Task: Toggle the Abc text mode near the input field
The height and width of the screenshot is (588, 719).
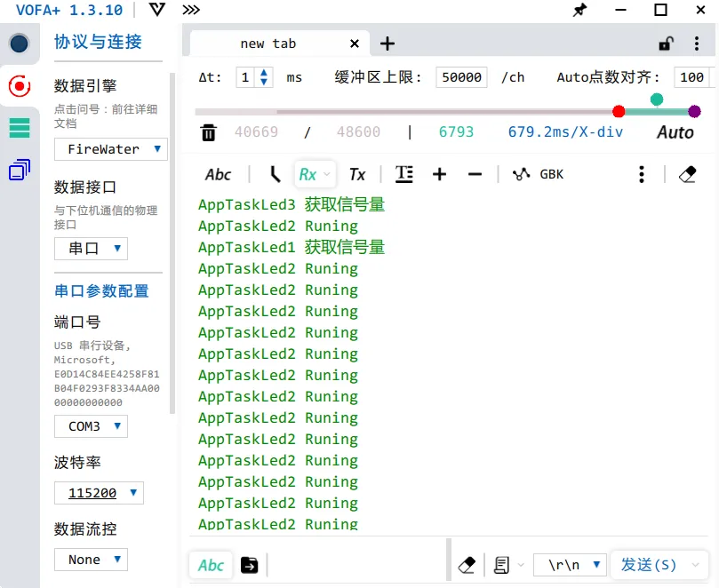Action: click(x=211, y=565)
